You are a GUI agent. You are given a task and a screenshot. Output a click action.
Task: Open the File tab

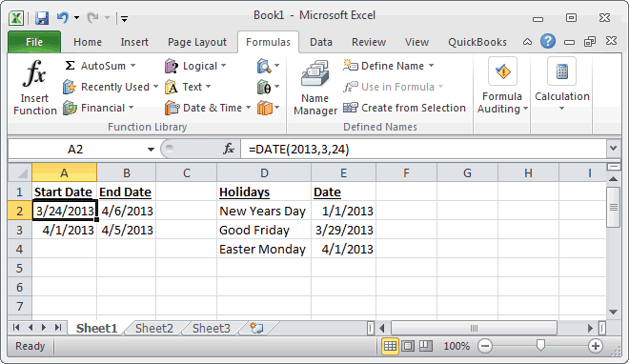34,42
